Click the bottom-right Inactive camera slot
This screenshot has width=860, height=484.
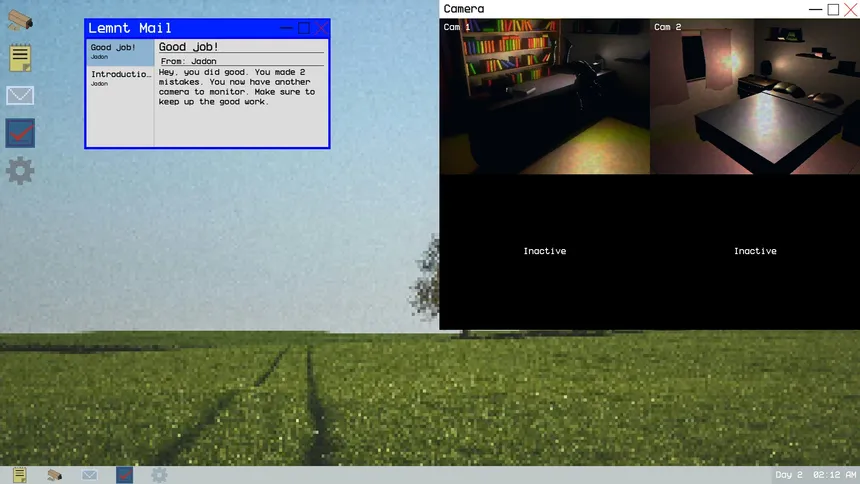pyautogui.click(x=755, y=251)
